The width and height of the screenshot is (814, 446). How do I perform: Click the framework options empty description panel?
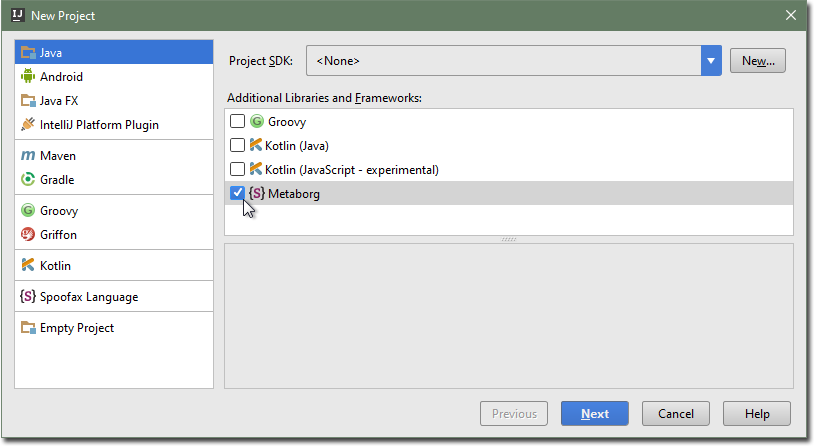pos(509,316)
